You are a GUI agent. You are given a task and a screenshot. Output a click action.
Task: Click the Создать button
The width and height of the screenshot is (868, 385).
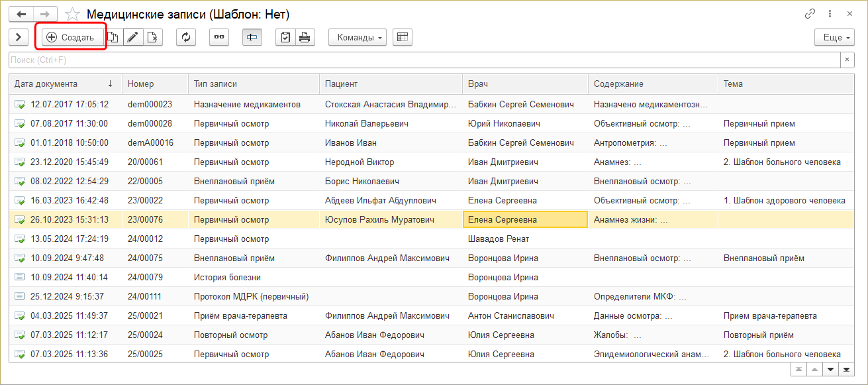pyautogui.click(x=71, y=38)
